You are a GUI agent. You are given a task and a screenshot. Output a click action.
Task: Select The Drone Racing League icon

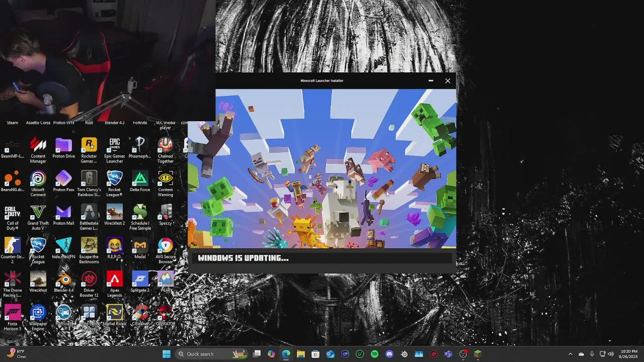(13, 285)
